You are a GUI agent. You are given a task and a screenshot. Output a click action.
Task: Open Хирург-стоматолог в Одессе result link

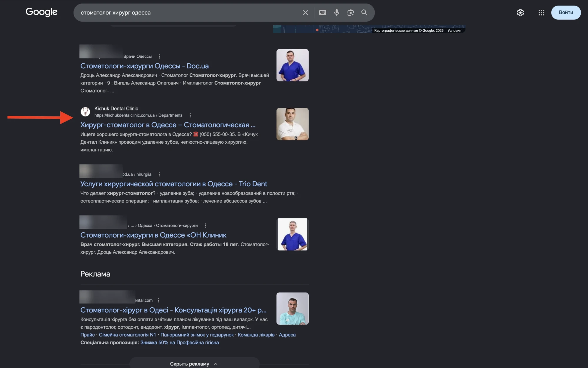[168, 125]
